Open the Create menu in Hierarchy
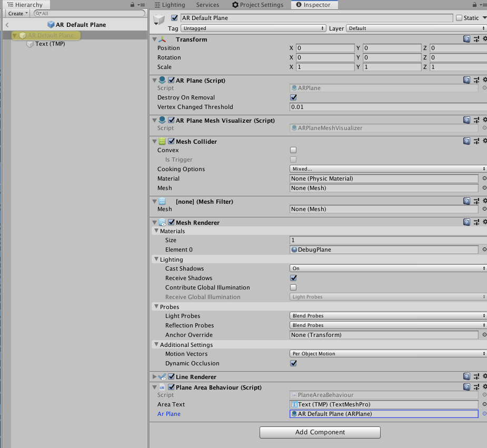The height and width of the screenshot is (448, 487). [18, 13]
